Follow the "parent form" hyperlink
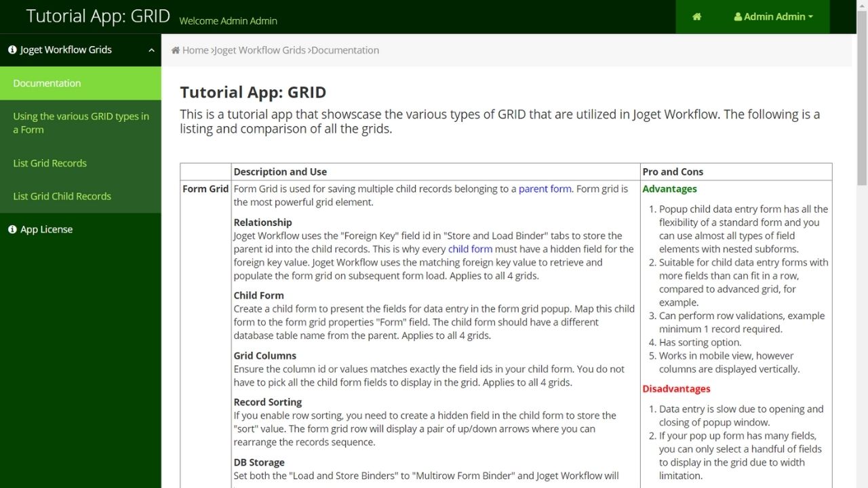Screen dimensions: 868x488 (545, 189)
